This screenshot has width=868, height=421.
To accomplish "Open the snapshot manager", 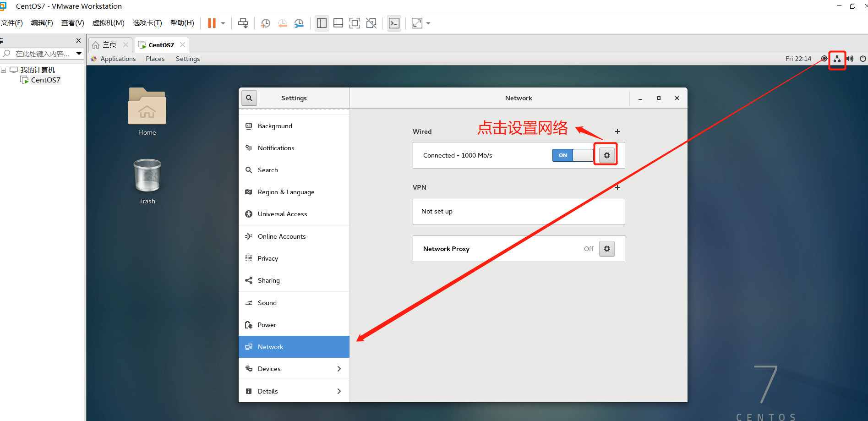I will 299,23.
